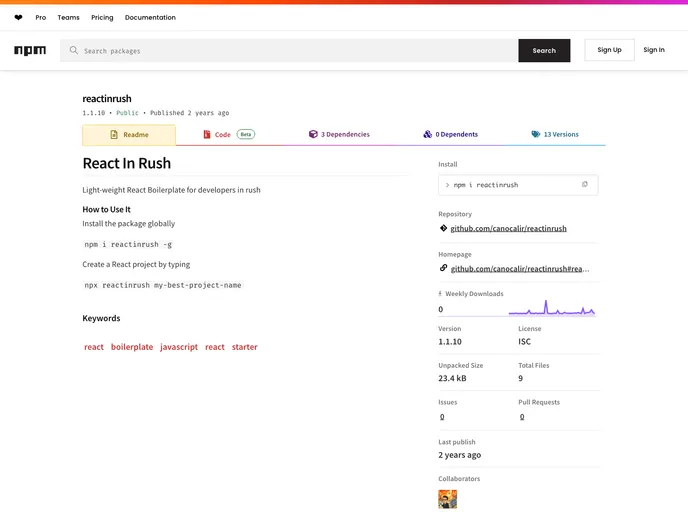The height and width of the screenshot is (512, 688).
Task: Open the Code tab label
Action: click(222, 135)
